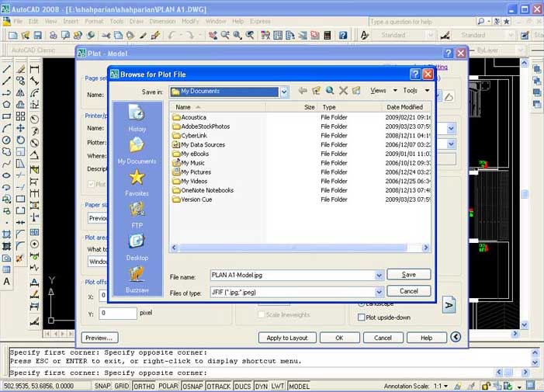Open the Buzzsaw location in sidebar
The width and height of the screenshot is (544, 392).
coord(137,279)
